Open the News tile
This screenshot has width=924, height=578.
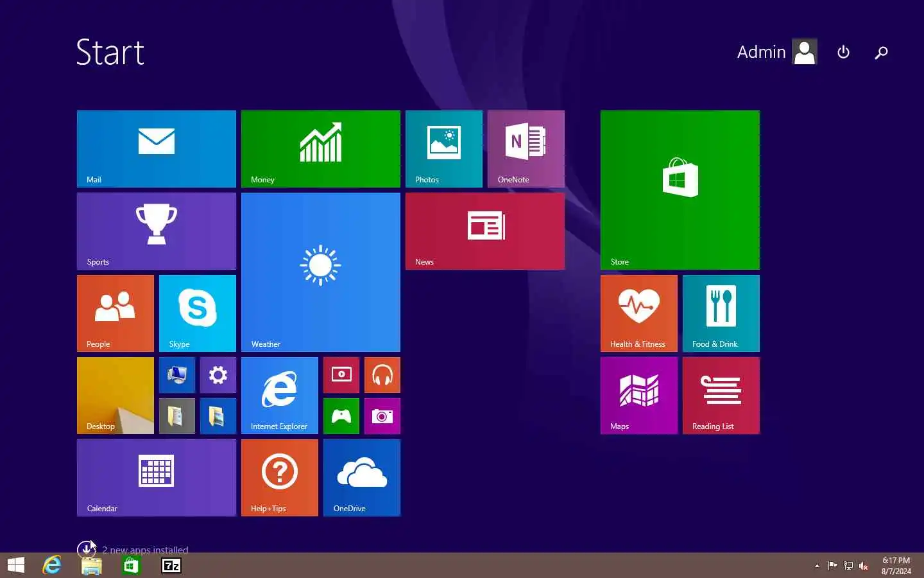click(485, 231)
